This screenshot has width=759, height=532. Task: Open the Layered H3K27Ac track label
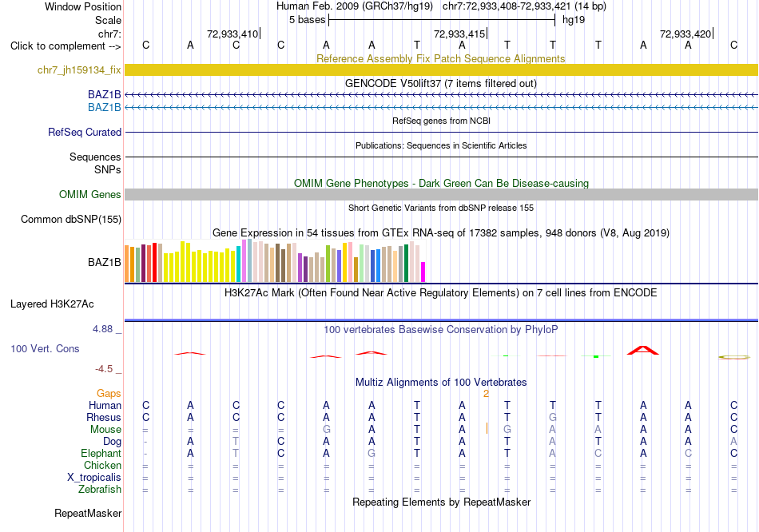click(52, 304)
